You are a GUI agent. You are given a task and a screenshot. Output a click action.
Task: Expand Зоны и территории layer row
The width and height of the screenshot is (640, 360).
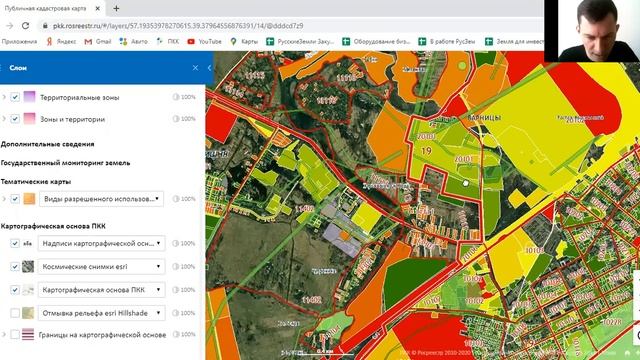4,119
